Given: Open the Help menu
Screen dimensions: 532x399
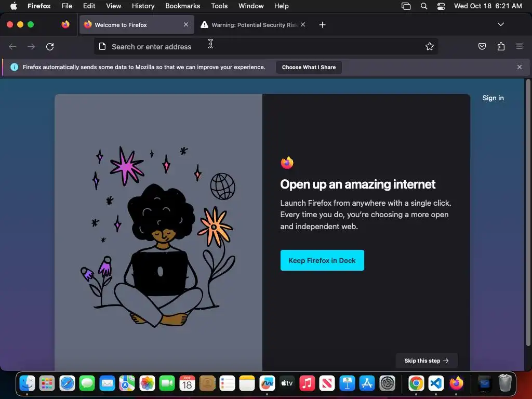Looking at the screenshot, I should 281,6.
